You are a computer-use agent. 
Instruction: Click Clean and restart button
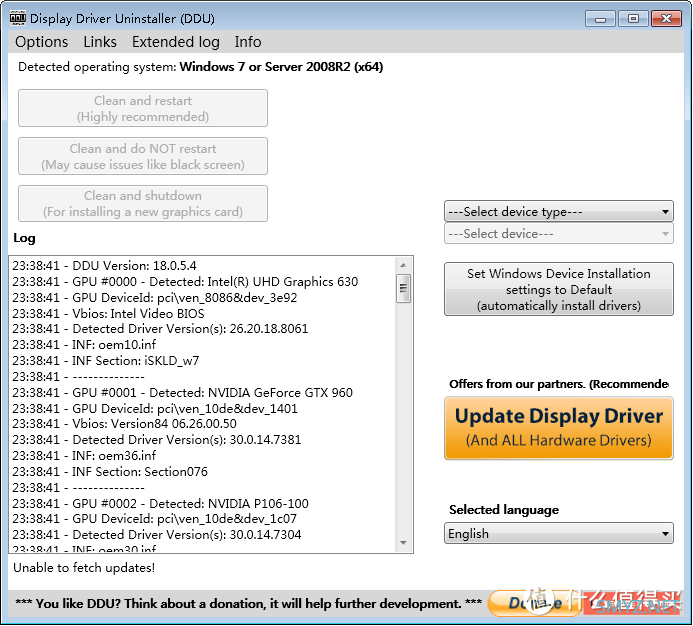(x=143, y=108)
